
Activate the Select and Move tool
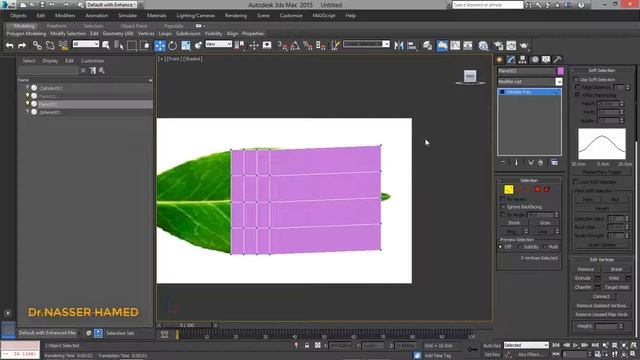point(160,45)
